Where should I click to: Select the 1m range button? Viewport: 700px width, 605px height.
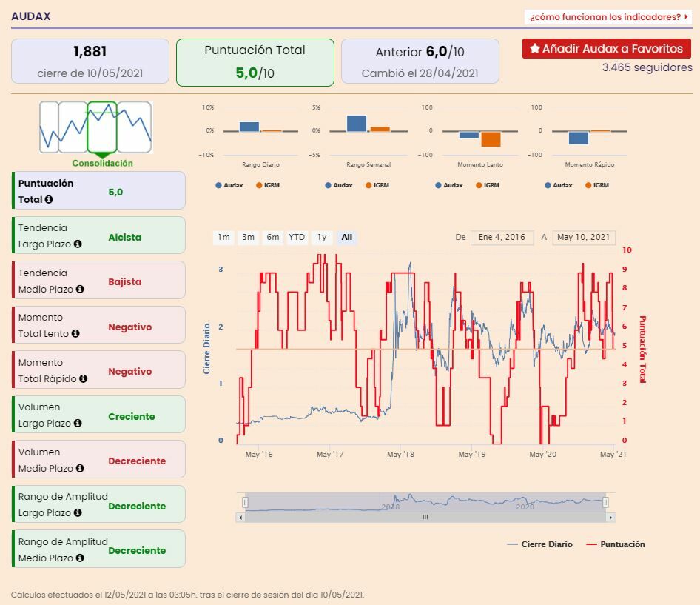[223, 237]
